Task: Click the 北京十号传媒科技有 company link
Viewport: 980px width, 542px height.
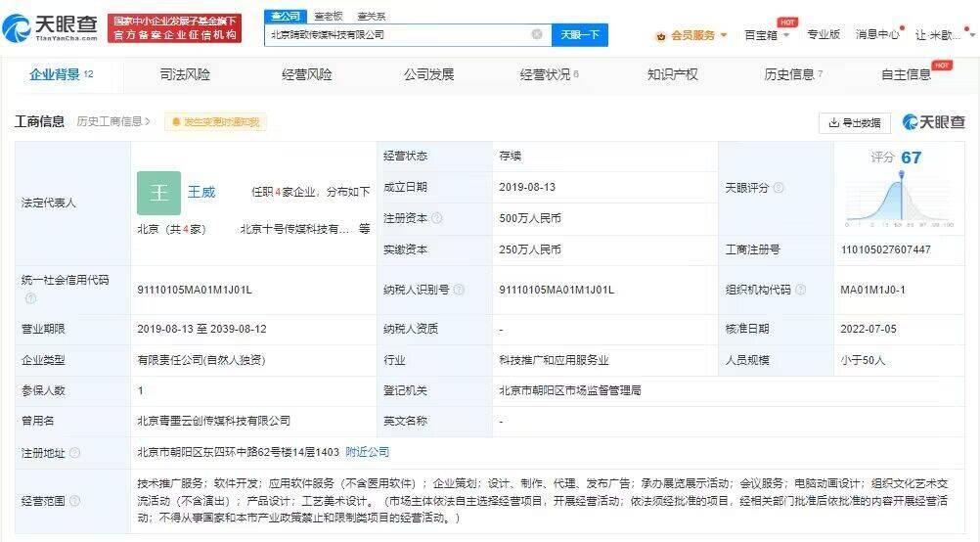Action: (x=294, y=230)
